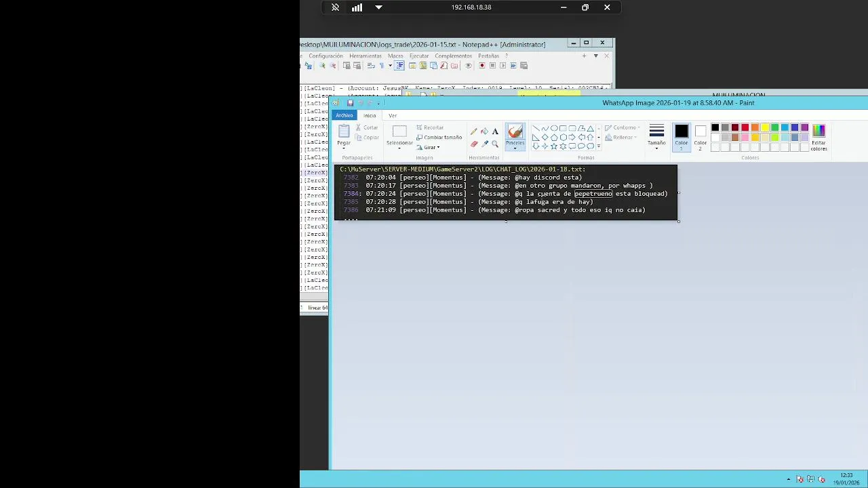Select the Magnifier tool in Paint
This screenshot has height=488, width=868.
pos(495,144)
